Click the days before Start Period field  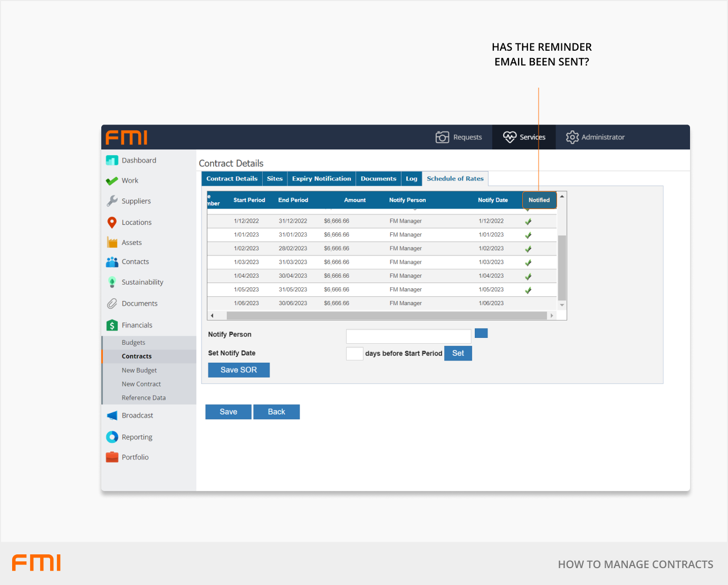355,354
